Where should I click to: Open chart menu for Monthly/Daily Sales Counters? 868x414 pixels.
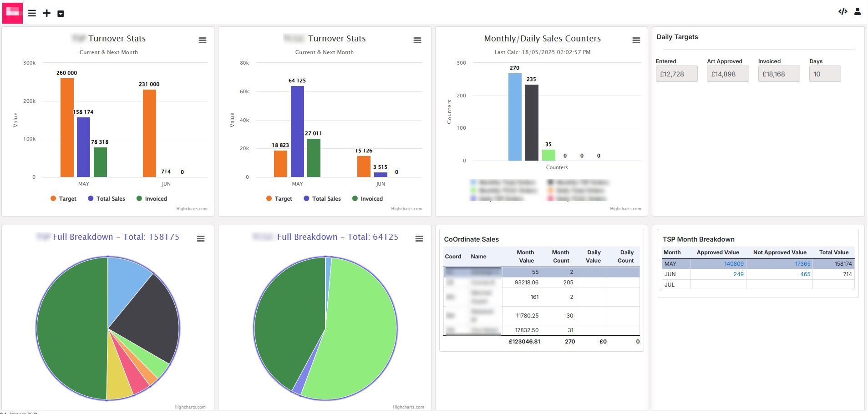636,40
